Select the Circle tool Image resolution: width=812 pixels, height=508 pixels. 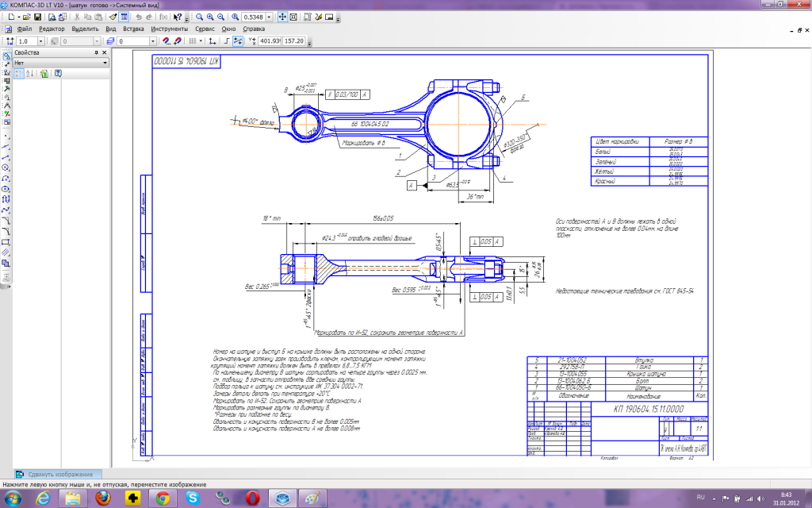click(6, 167)
